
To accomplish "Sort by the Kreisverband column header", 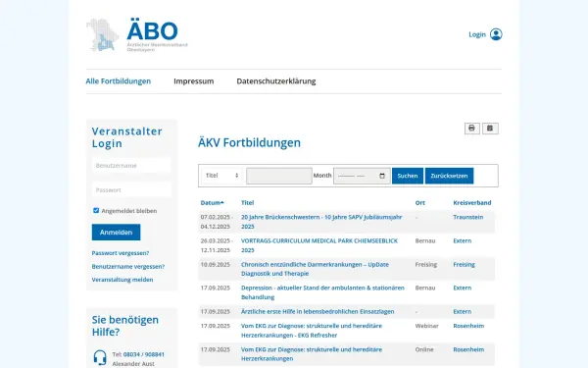I will (x=472, y=203).
